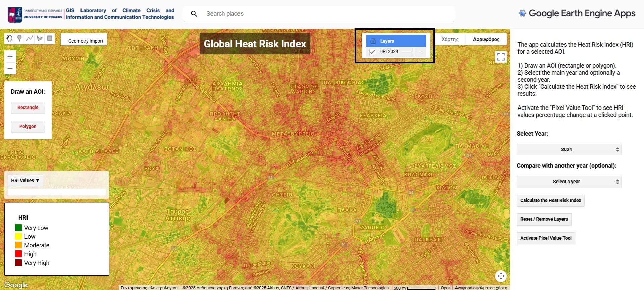Select the rectangle drawing tool icon

click(50, 39)
